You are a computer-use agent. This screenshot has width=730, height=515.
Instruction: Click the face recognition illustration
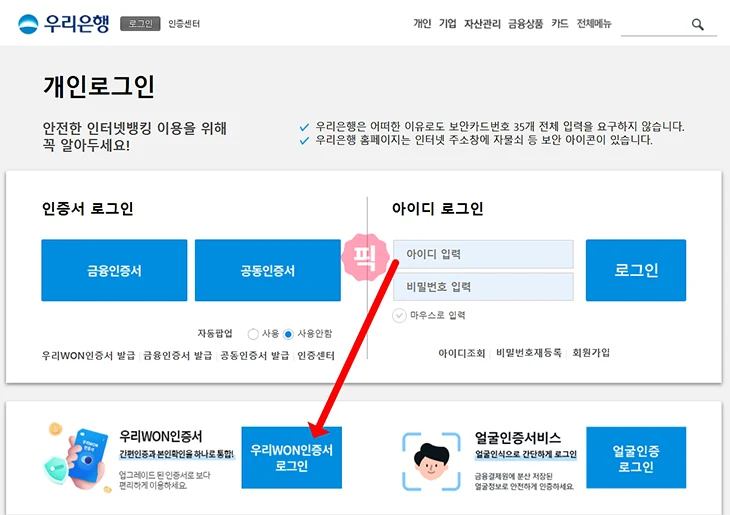(431, 461)
